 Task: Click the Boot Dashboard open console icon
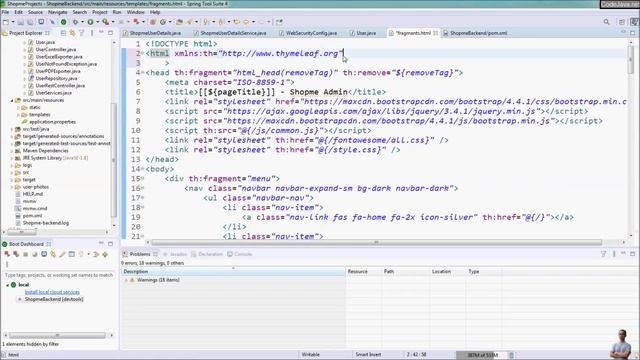pos(44,254)
